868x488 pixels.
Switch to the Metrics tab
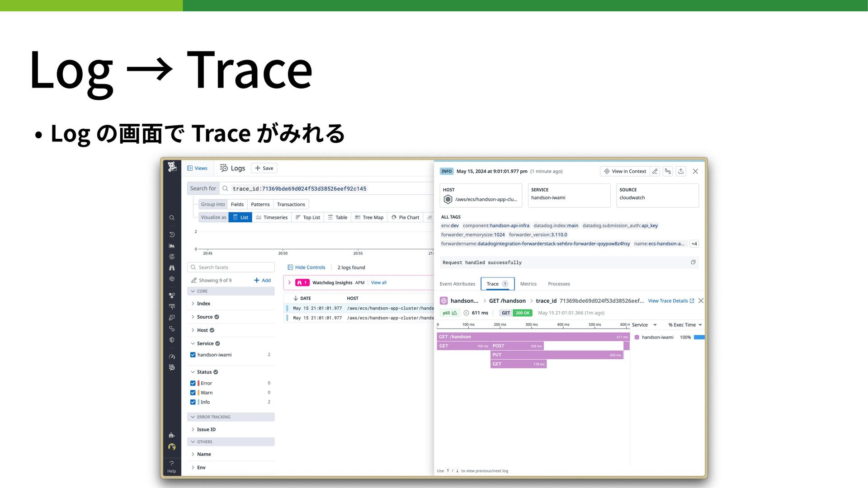(x=528, y=284)
